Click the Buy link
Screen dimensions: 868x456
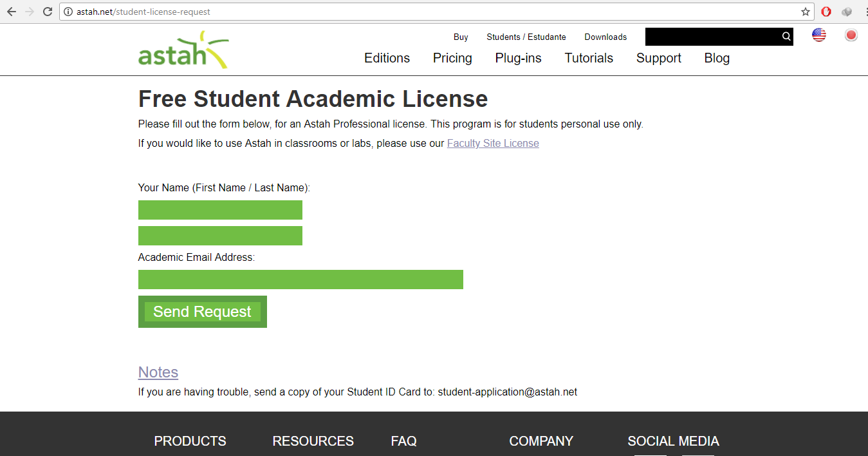pos(461,37)
